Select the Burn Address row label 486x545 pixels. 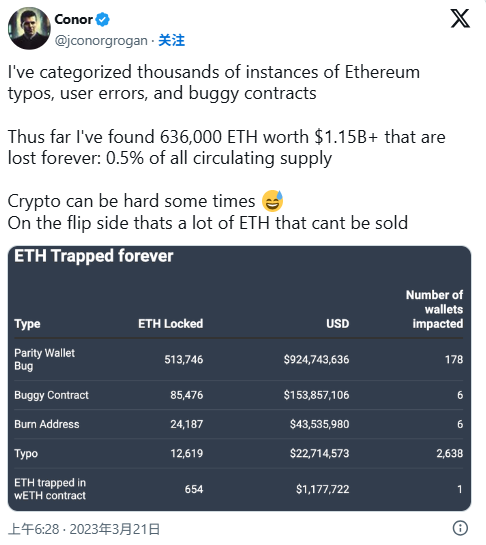[47, 424]
